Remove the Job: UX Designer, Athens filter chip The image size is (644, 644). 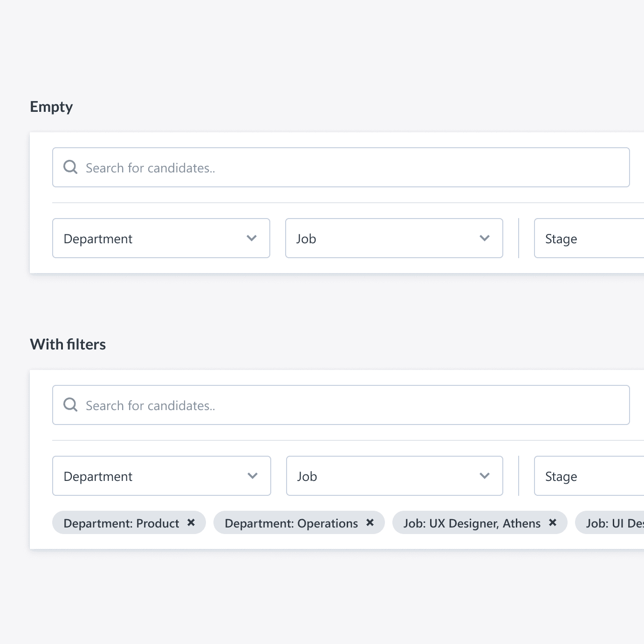tap(553, 523)
